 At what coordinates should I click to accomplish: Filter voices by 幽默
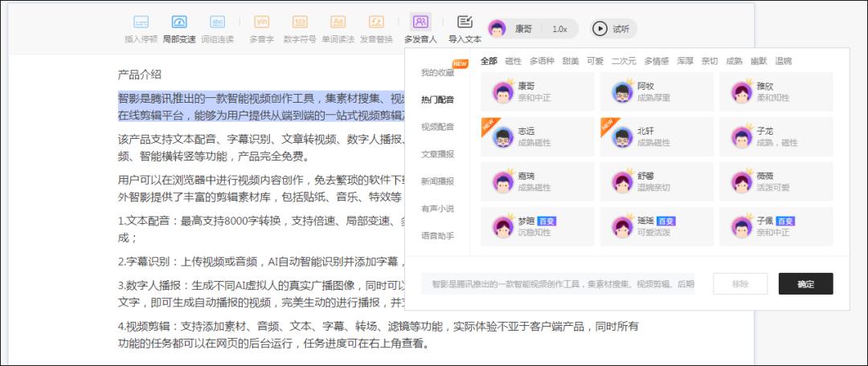point(759,61)
